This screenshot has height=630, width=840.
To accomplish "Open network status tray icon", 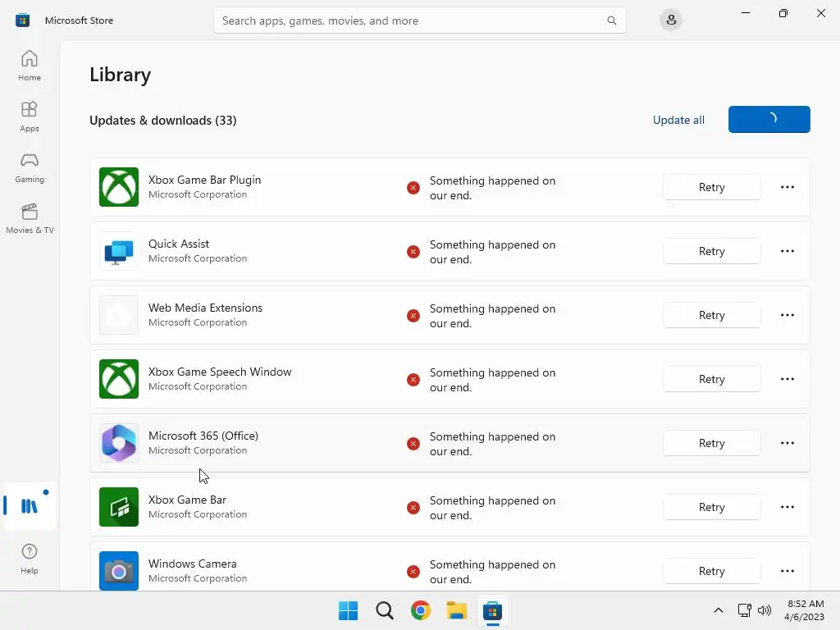I will pos(744,610).
